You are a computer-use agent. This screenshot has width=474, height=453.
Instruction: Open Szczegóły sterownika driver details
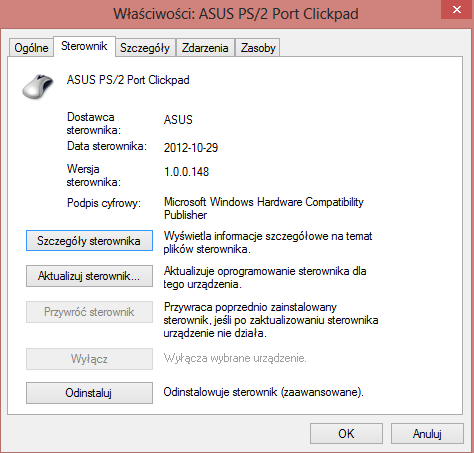tap(89, 241)
